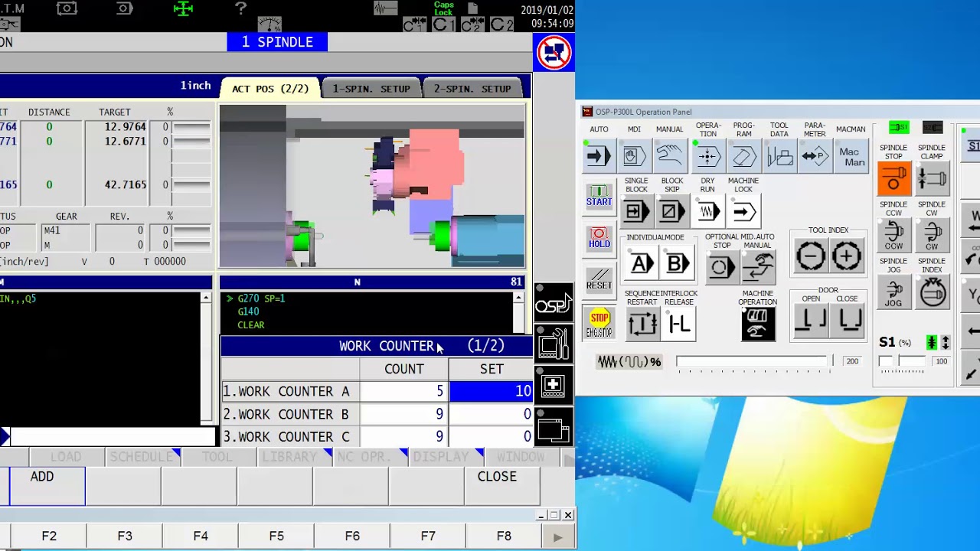Open ACT POS (2/2) tab
980x551 pixels.
tap(270, 88)
